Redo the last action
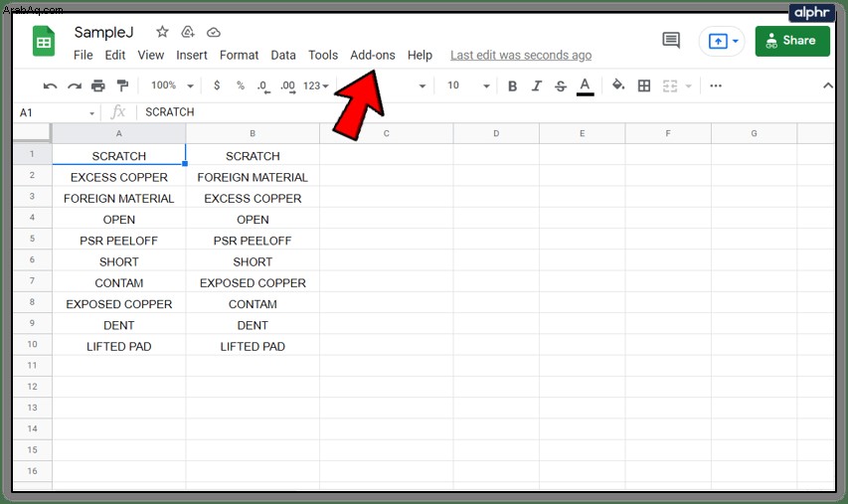 point(75,85)
